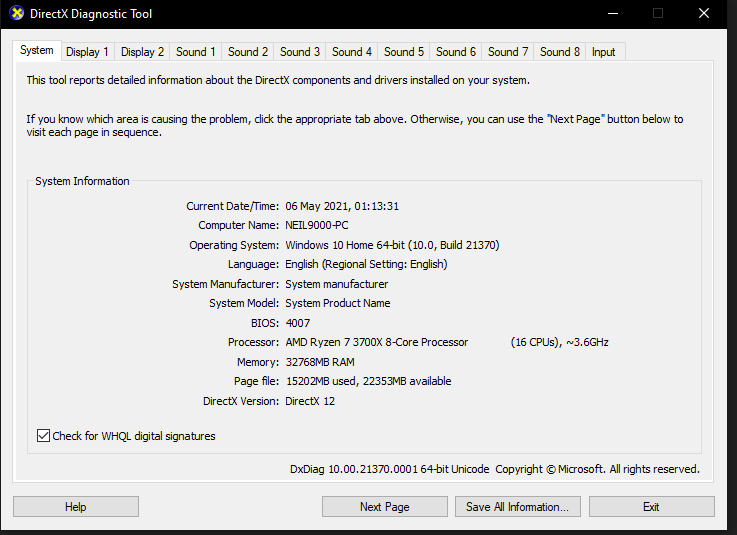Close the DirectX Diagnostic Tool window

704,13
